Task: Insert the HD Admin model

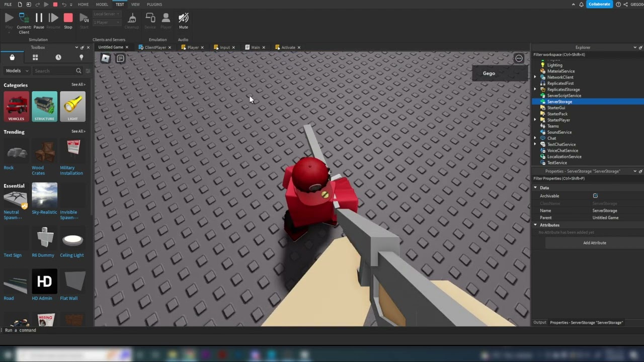Action: coord(44,282)
